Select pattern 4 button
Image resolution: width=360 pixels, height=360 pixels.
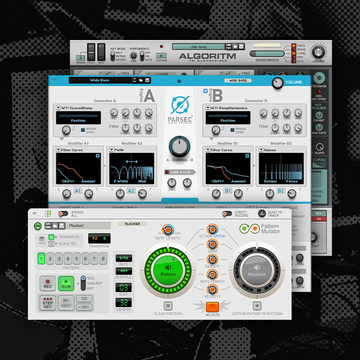pos(68,258)
